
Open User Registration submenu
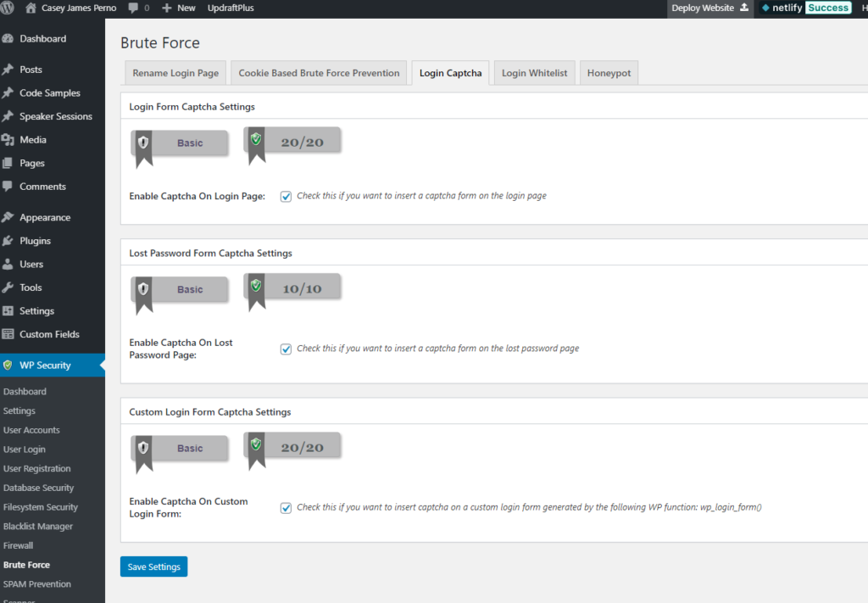37,468
